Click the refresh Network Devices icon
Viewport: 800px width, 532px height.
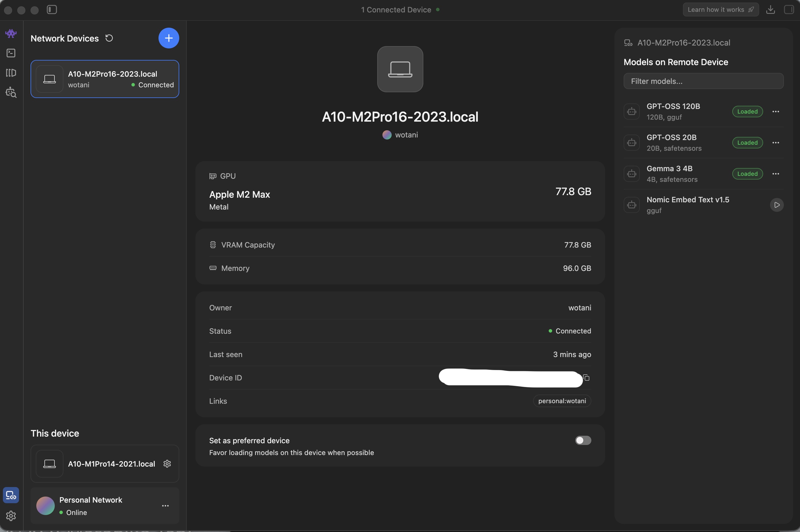click(x=109, y=38)
